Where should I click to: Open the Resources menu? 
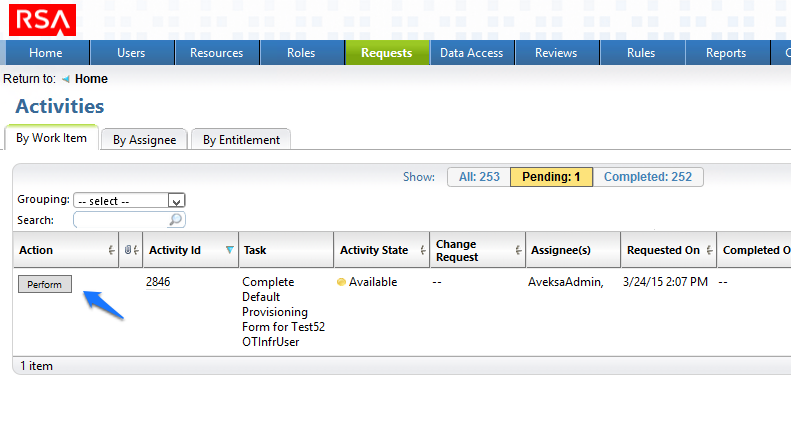pyautogui.click(x=216, y=53)
